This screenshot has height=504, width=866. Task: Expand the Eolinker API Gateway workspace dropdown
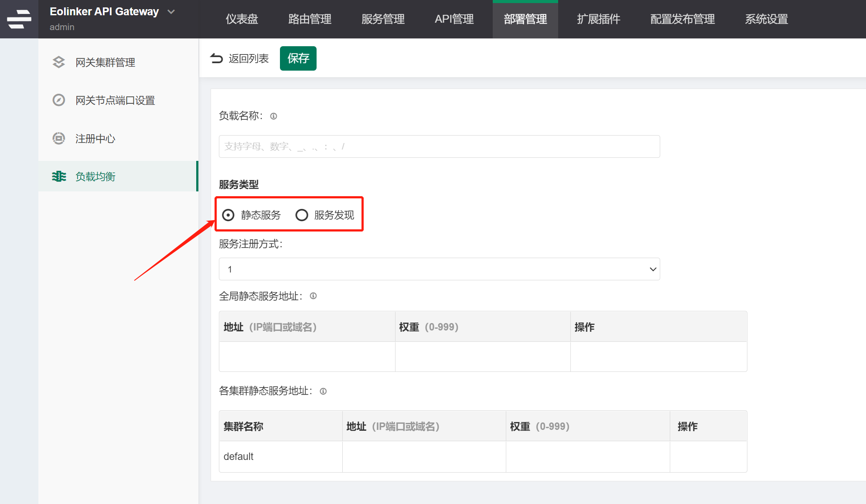tap(170, 12)
